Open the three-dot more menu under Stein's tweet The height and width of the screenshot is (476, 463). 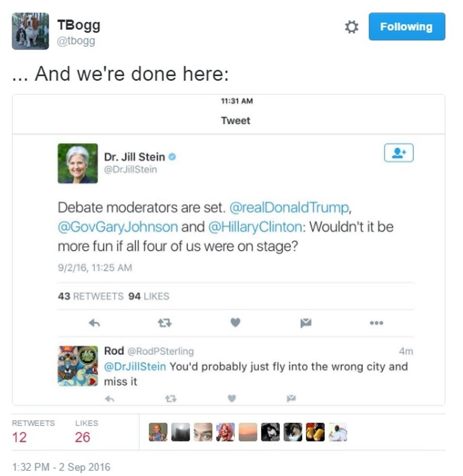tap(377, 323)
